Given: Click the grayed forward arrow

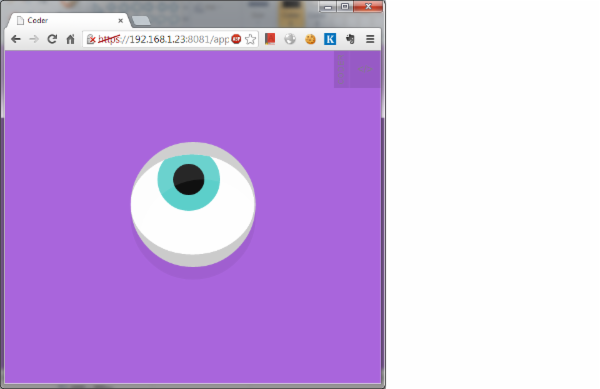Looking at the screenshot, I should tap(34, 39).
